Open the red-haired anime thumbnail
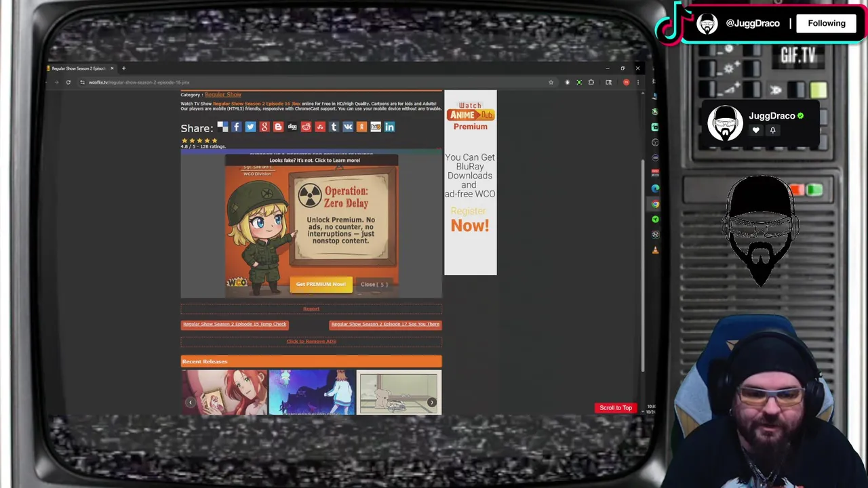868x488 pixels. click(224, 392)
